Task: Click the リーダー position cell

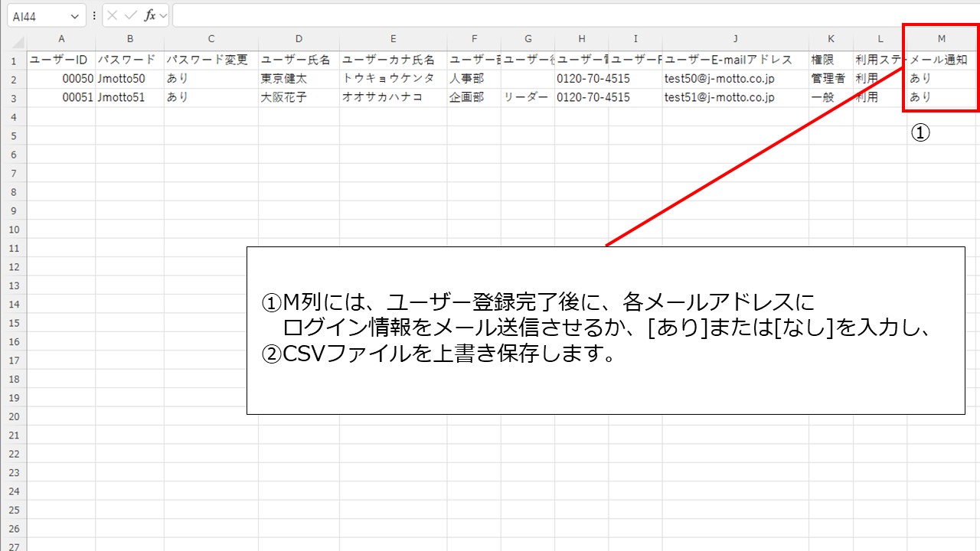Action: pyautogui.click(x=528, y=97)
